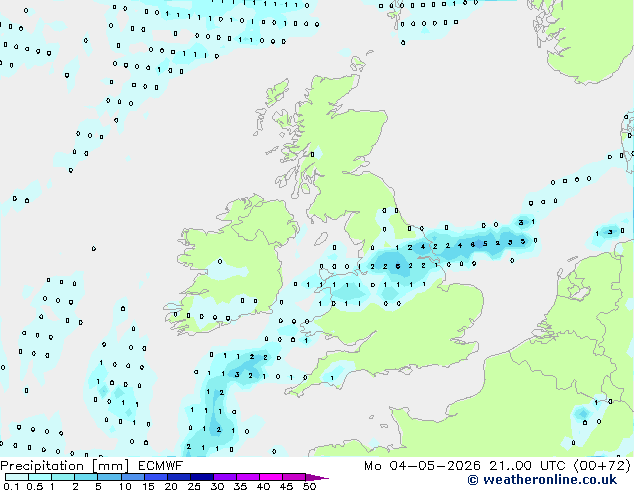Click the "35" legend scale label

[240, 486]
